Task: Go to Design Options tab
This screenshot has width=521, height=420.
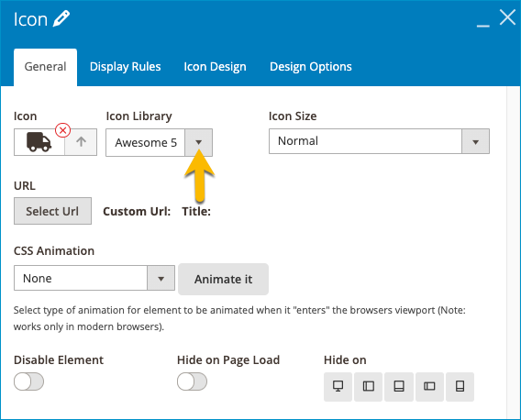Action: tap(311, 67)
